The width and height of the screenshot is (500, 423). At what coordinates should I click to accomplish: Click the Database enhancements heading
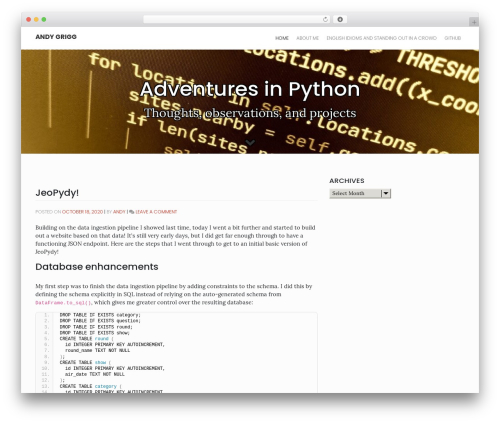click(97, 267)
